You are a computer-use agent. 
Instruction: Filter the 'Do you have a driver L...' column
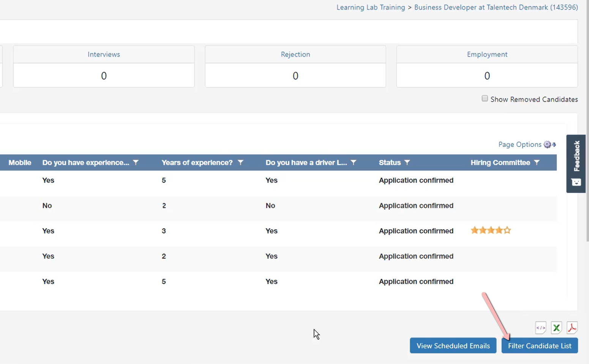tap(354, 162)
